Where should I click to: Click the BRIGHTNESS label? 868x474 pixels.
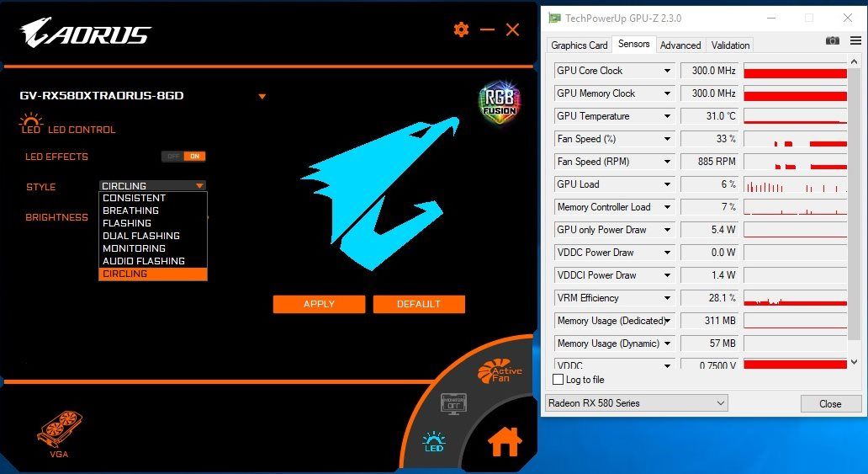coord(56,217)
